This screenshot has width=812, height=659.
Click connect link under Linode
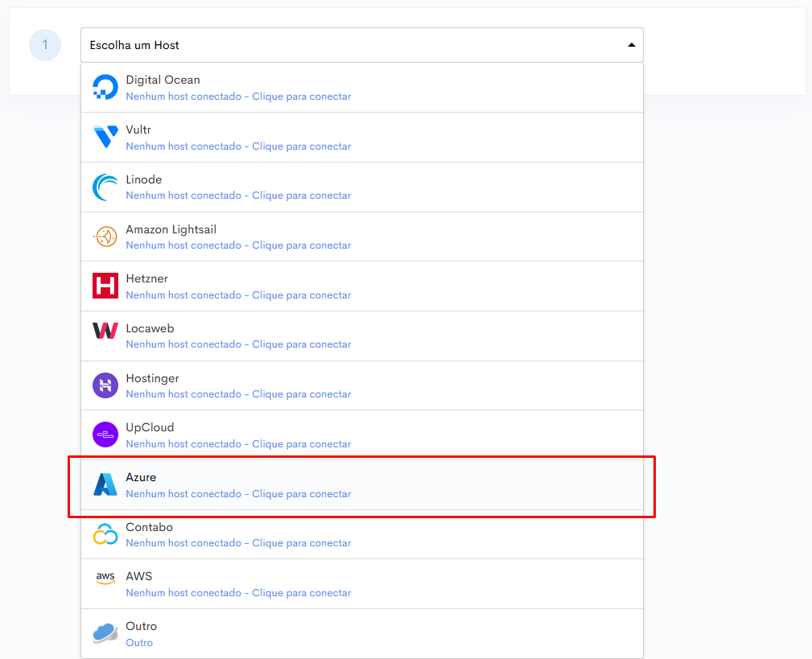(x=238, y=196)
